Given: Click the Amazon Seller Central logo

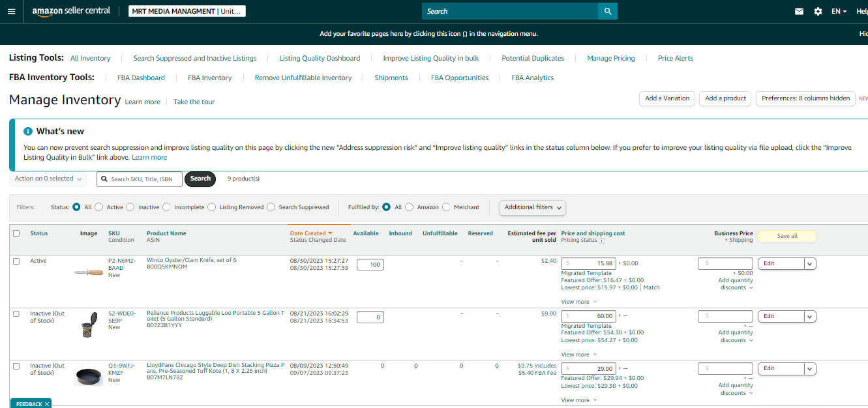Looking at the screenshot, I should [71, 12].
